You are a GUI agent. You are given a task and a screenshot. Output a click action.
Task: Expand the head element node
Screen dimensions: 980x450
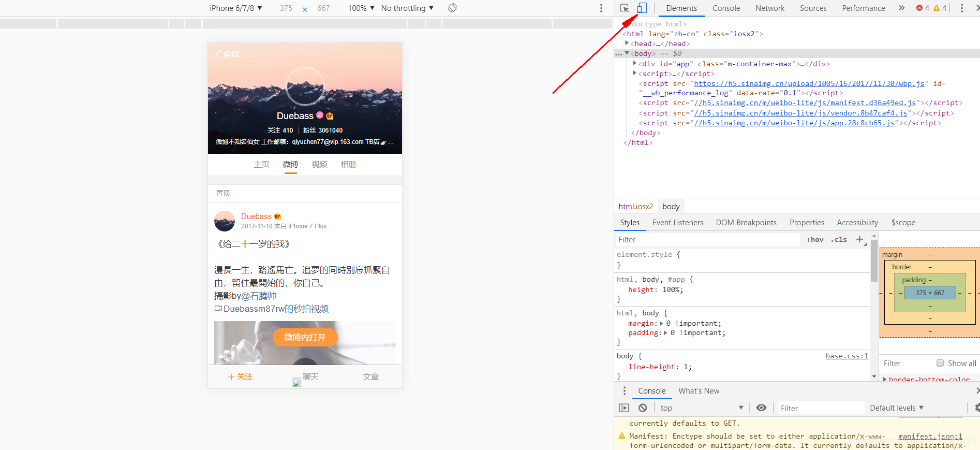click(627, 43)
